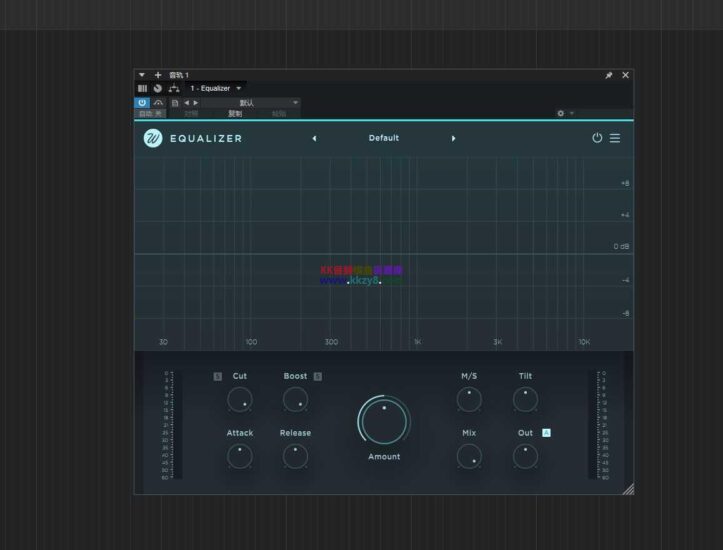Toggle solo for the Boost band
Viewport: 723px width, 550px height.
point(318,376)
